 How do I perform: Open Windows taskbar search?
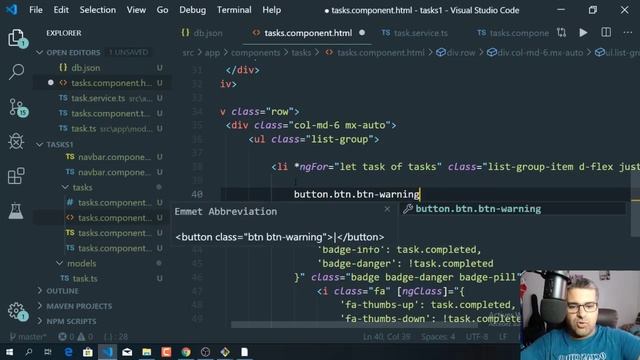coord(29,352)
